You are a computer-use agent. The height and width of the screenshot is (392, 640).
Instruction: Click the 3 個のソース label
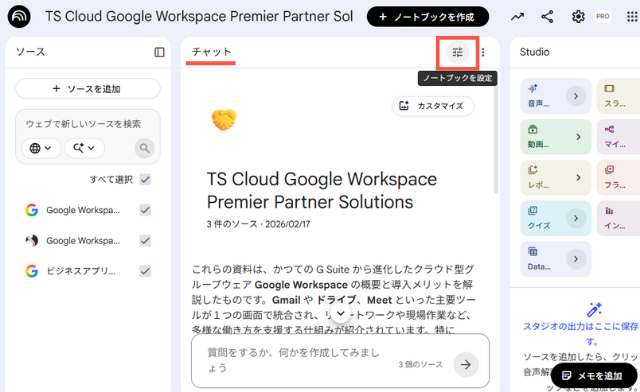pos(420,364)
